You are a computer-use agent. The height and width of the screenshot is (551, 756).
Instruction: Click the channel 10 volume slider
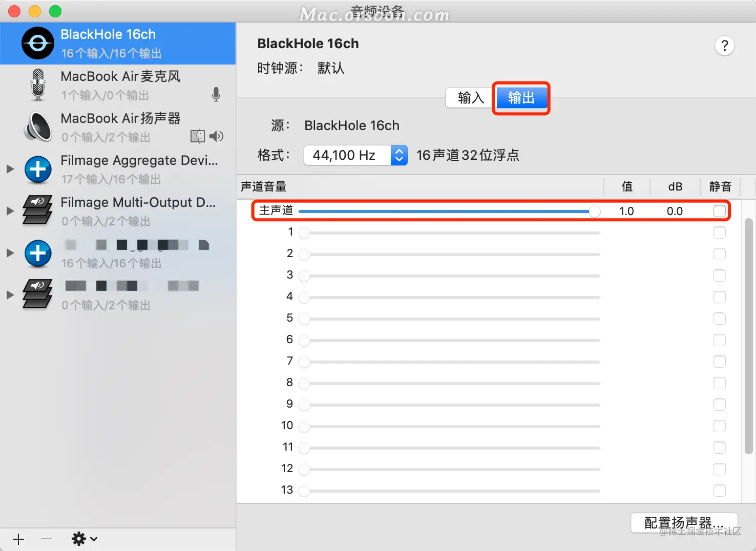(x=449, y=427)
